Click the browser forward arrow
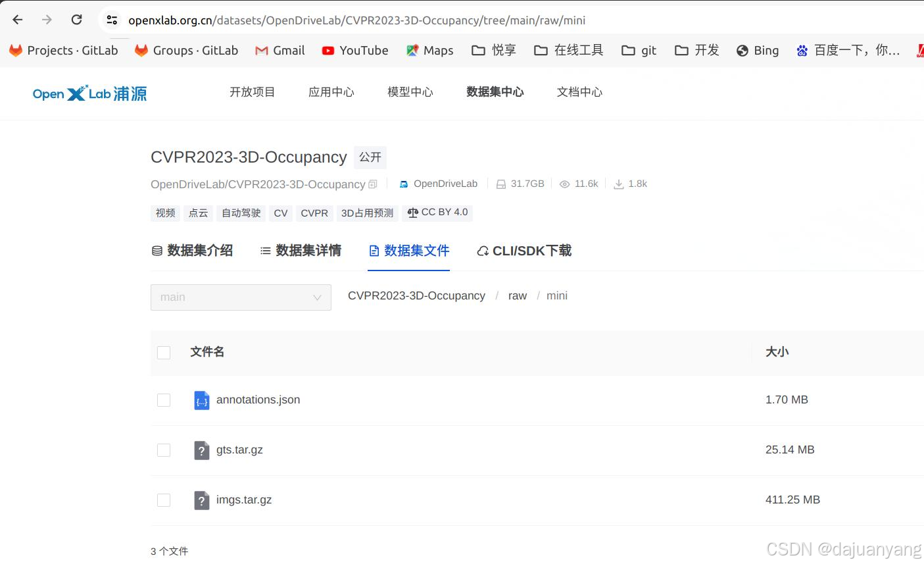Viewport: 924px width, 566px height. tap(47, 20)
